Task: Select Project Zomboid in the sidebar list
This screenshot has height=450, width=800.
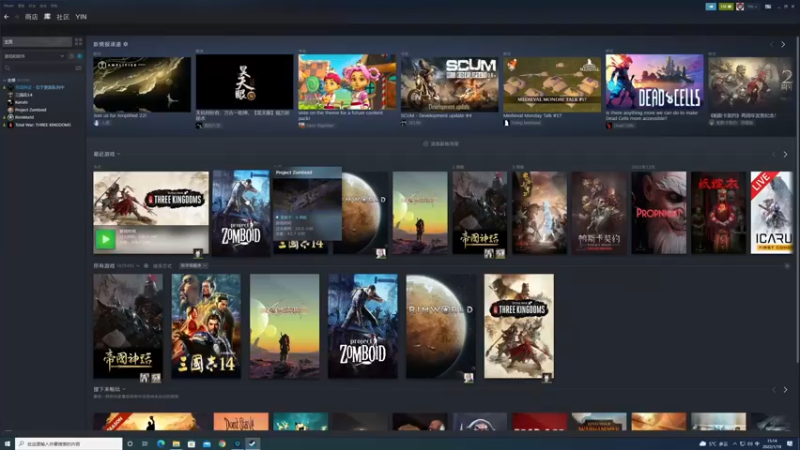Action: coord(31,110)
